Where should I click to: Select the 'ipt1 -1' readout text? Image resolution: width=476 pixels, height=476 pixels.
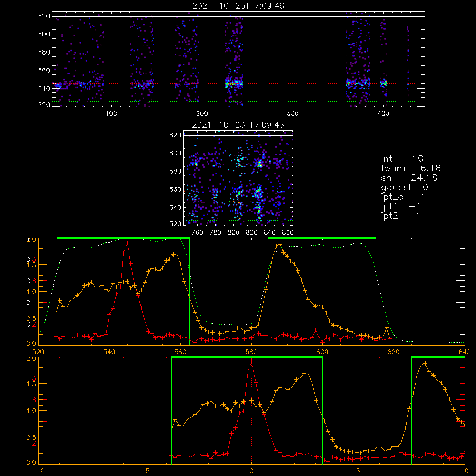[401, 207]
